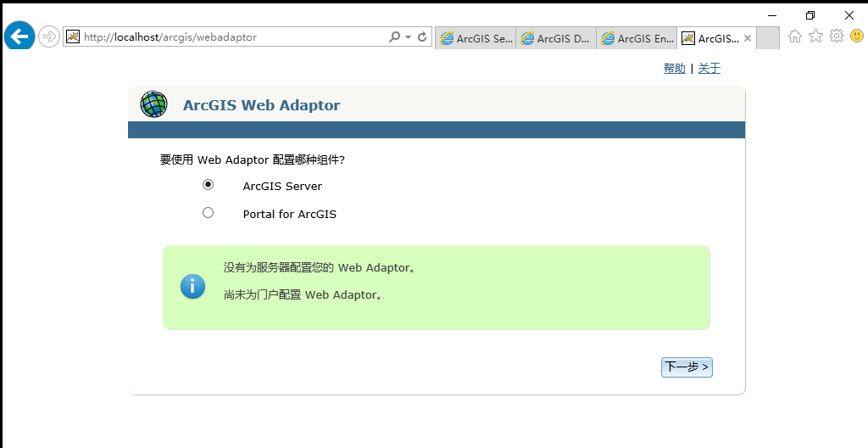Open the address bar dropdown arrow
Image resolution: width=868 pixels, height=448 pixels.
pos(408,37)
